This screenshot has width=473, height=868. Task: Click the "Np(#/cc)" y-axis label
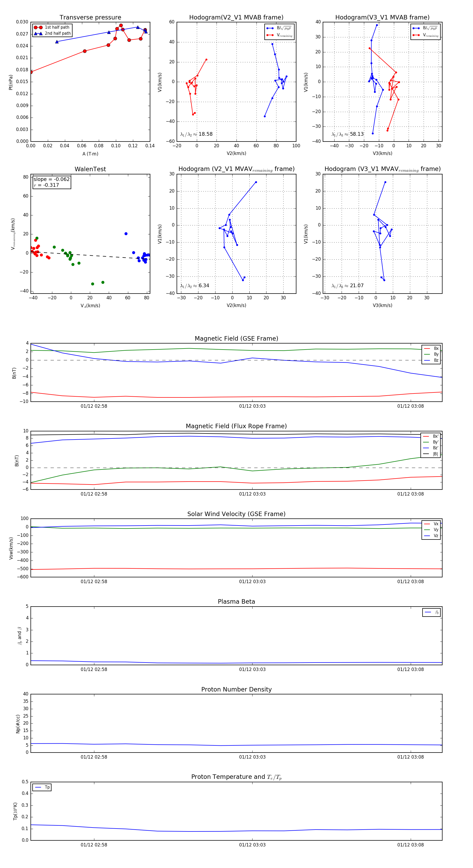click(18, 724)
